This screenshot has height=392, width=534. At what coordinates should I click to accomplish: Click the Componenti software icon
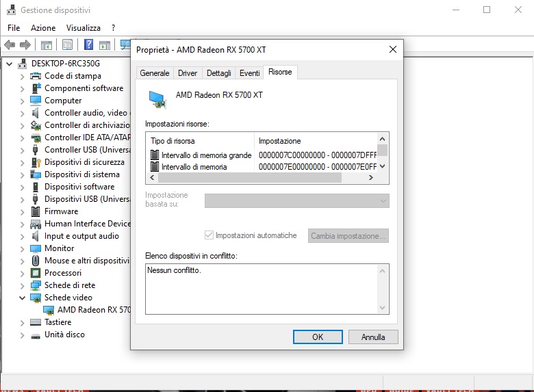[36, 88]
